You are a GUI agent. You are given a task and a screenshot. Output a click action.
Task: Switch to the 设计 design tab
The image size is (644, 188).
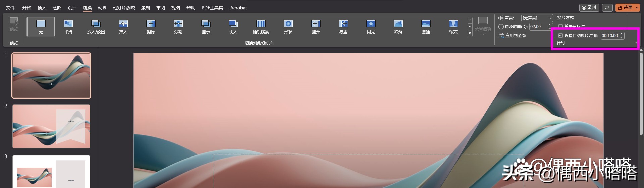(x=72, y=8)
